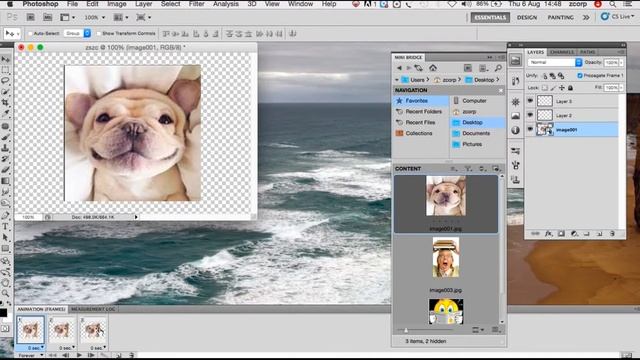The width and height of the screenshot is (640, 360).
Task: Select the image003.jpg thumbnail
Action: [x=446, y=258]
